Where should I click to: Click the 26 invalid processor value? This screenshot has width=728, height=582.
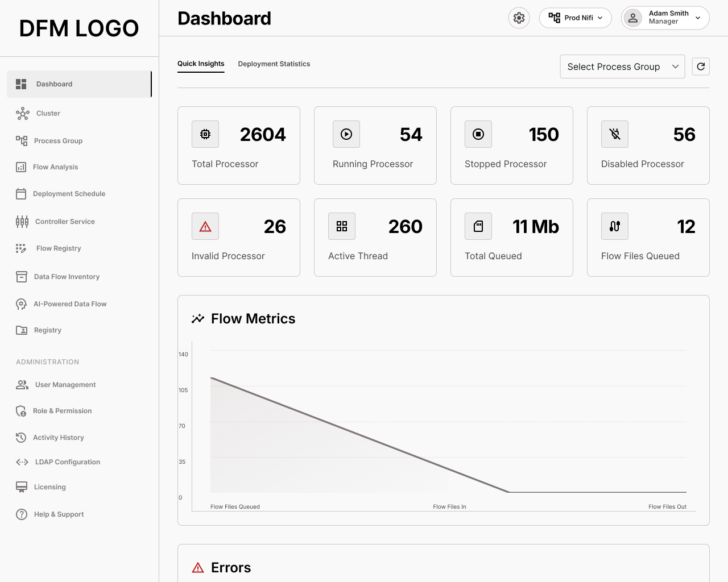[275, 226]
